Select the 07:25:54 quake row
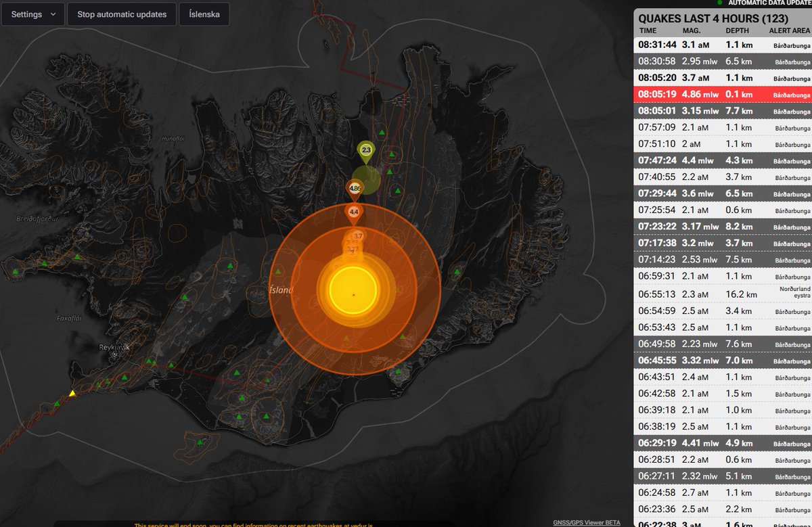 coord(722,210)
